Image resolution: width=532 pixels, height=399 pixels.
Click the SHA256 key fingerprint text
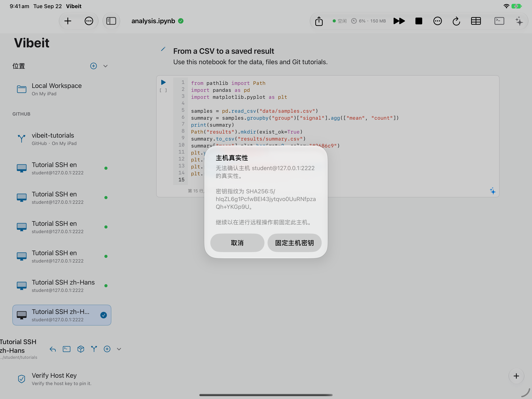266,199
